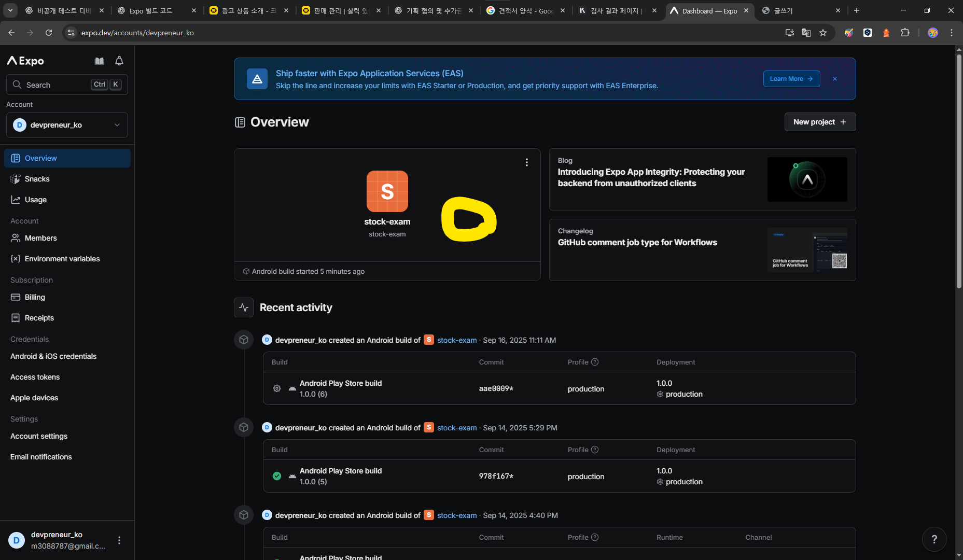Click the build cube icon for Sep 14 5:29 PM activity
This screenshot has height=560, width=963.
coord(244,428)
